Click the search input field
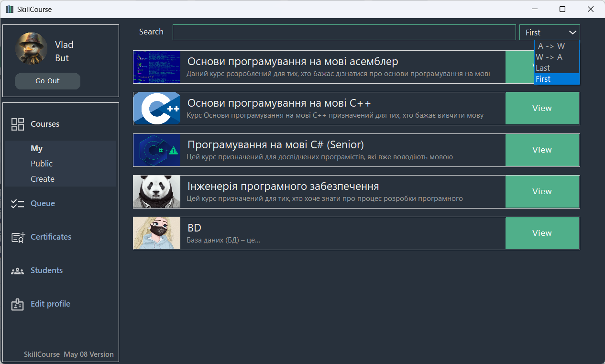The width and height of the screenshot is (605, 364). 344,32
